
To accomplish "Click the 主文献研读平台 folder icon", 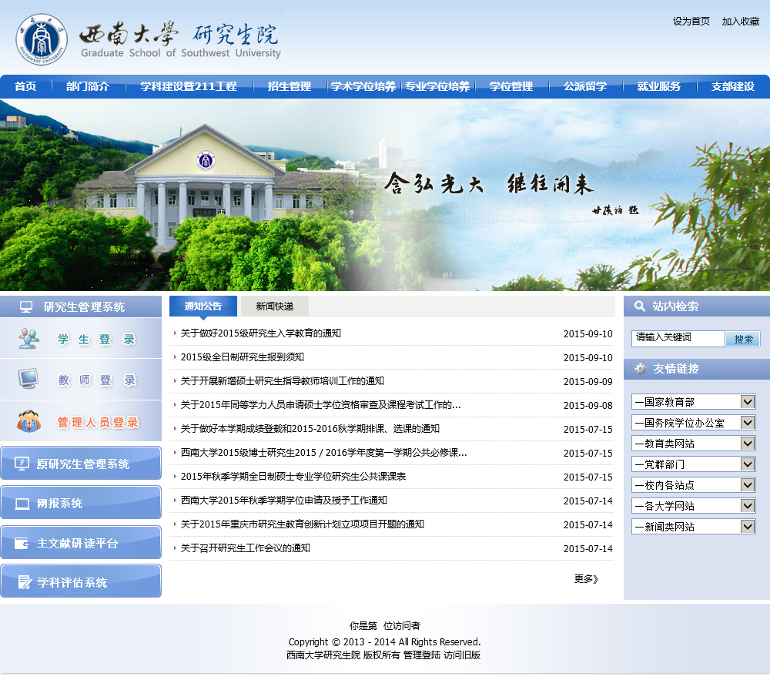I will (x=22, y=543).
